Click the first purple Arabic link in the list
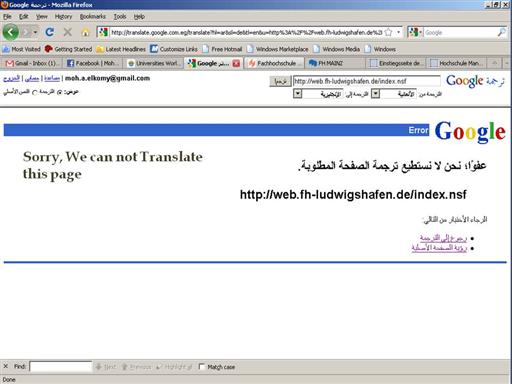This screenshot has height=384, width=512. tap(443, 238)
